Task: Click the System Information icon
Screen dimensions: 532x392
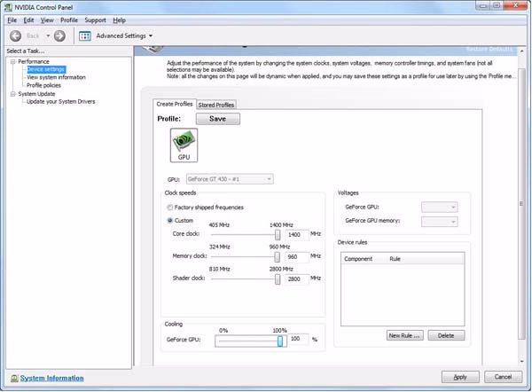Action: pyautogui.click(x=14, y=378)
